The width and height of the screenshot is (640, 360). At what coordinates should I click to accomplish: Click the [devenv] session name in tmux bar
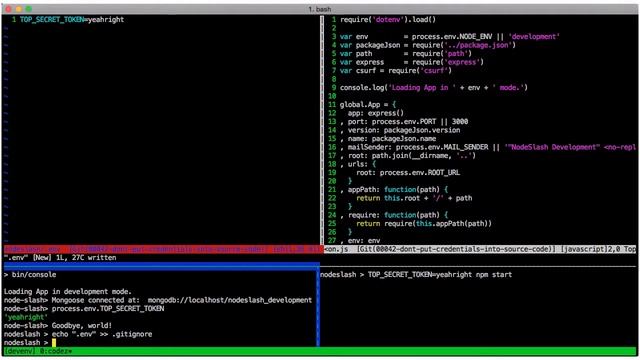[x=19, y=351]
